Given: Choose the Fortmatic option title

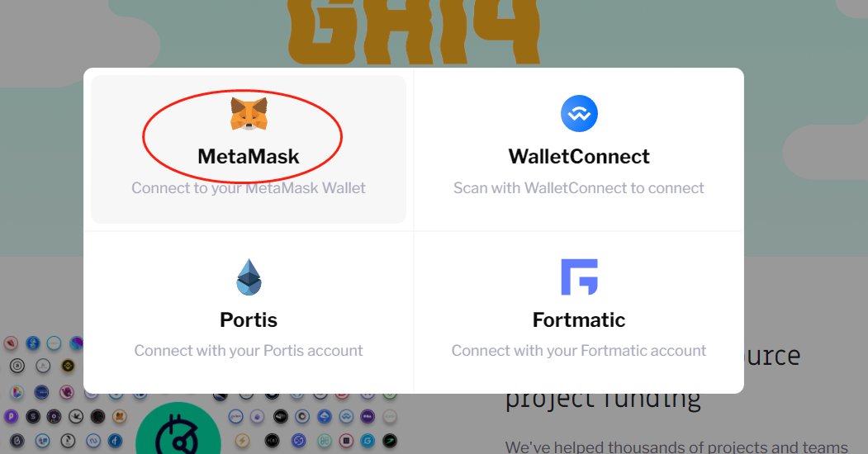Looking at the screenshot, I should tap(579, 319).
